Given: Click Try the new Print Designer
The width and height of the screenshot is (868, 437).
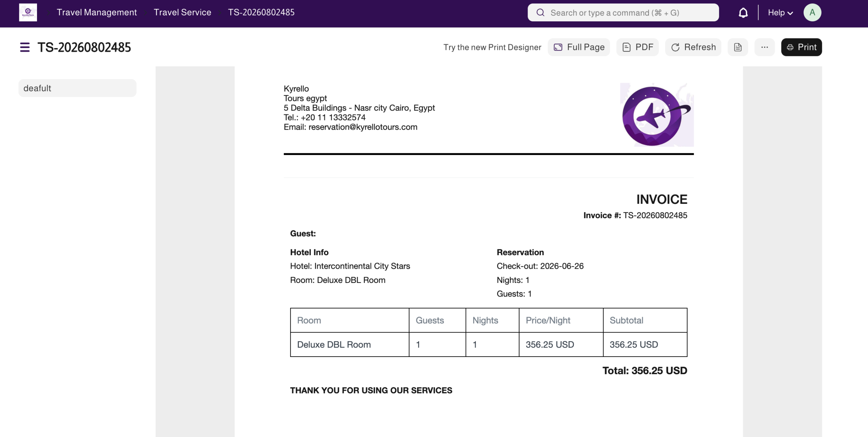Looking at the screenshot, I should pos(492,47).
